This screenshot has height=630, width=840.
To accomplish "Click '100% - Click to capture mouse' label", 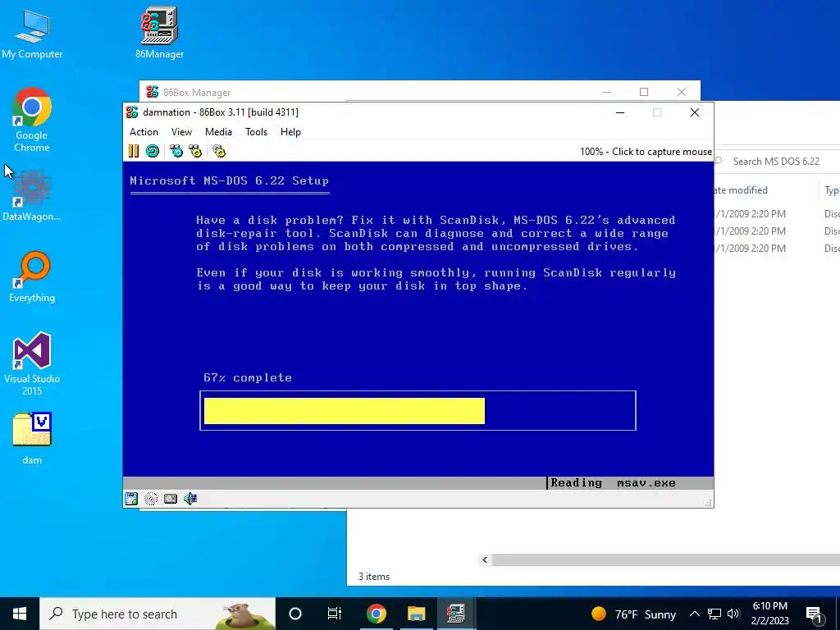I will [x=646, y=152].
